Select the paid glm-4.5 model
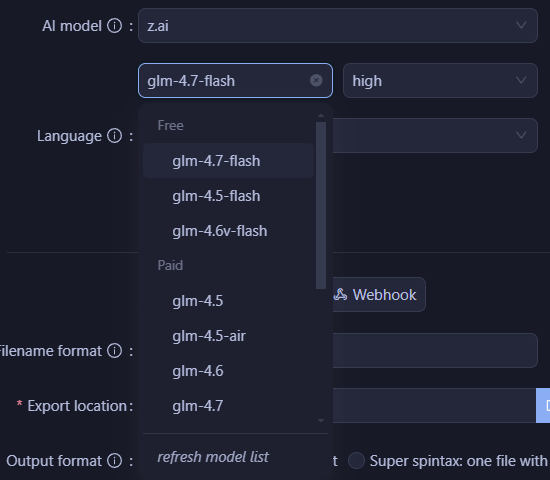550x480 pixels. 228,301
